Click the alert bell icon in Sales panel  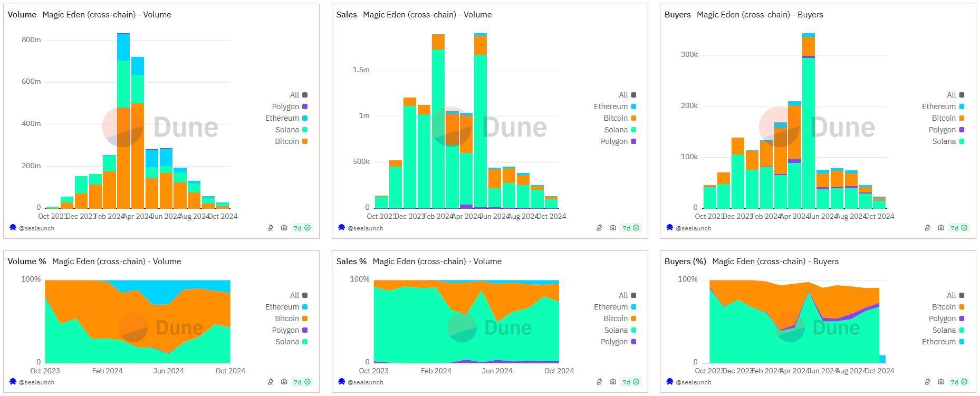(x=599, y=228)
